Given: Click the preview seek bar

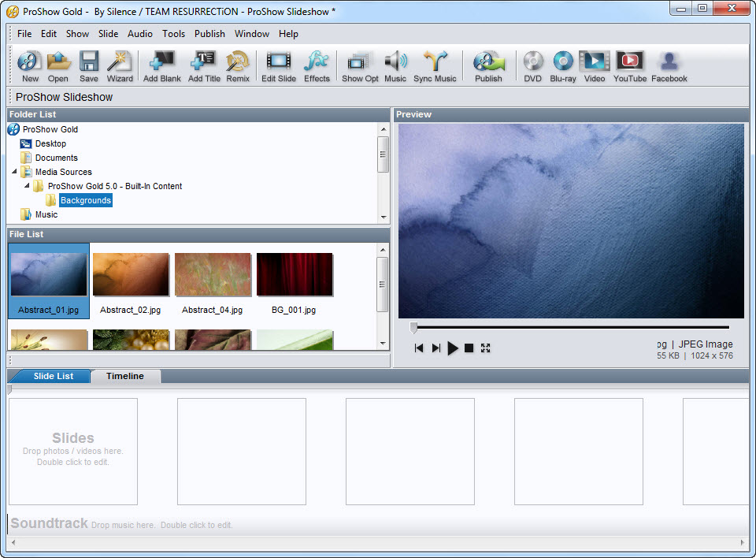Looking at the screenshot, I should pyautogui.click(x=571, y=325).
